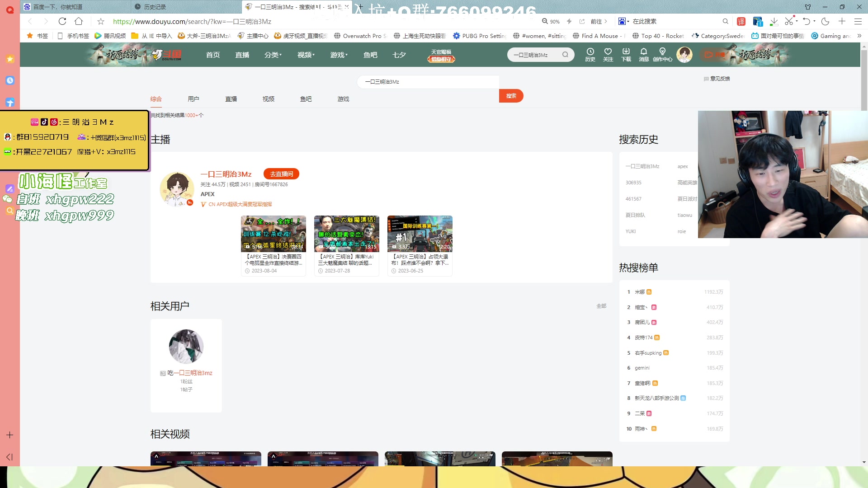The width and height of the screenshot is (868, 488).
Task: Expand the 视频 dropdown in Douyu nav
Action: (306, 55)
